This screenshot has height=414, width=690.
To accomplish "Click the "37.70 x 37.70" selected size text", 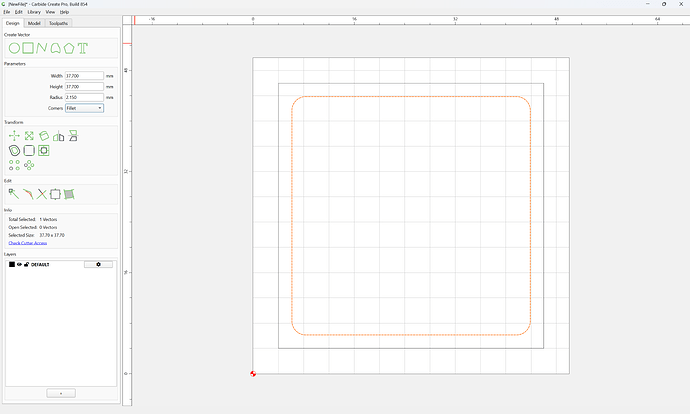I will [x=52, y=235].
